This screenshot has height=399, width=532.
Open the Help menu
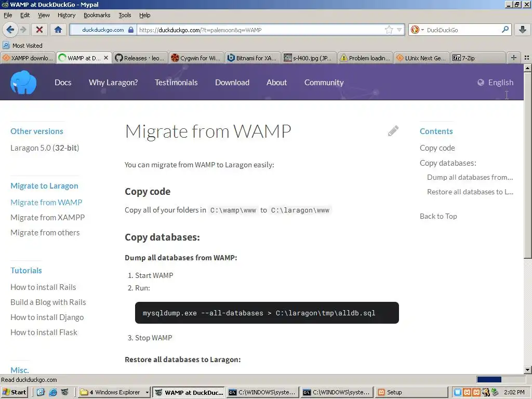(x=144, y=15)
